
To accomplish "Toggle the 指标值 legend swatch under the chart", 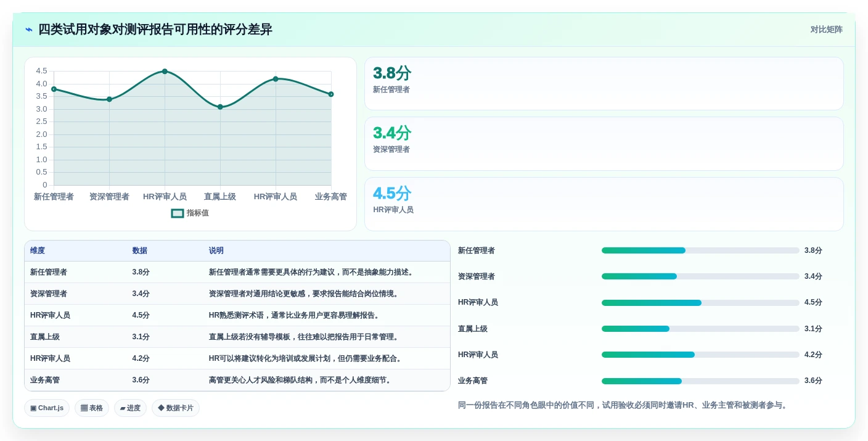I will click(x=178, y=213).
